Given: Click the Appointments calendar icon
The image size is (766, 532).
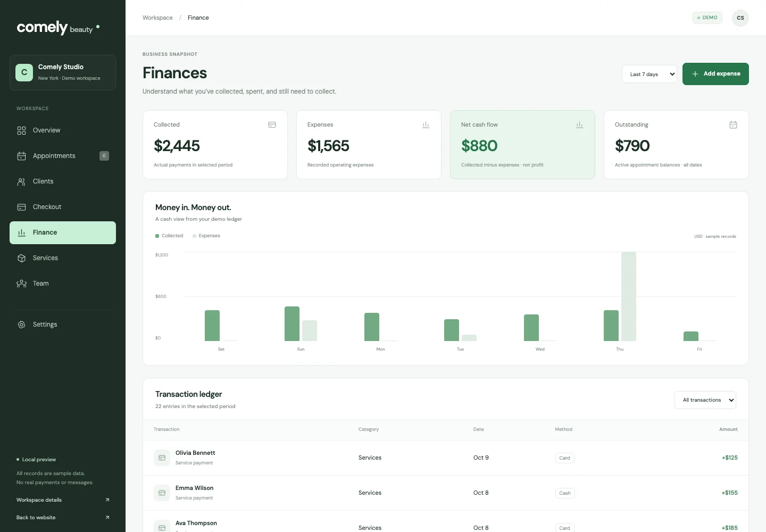Looking at the screenshot, I should pyautogui.click(x=21, y=156).
